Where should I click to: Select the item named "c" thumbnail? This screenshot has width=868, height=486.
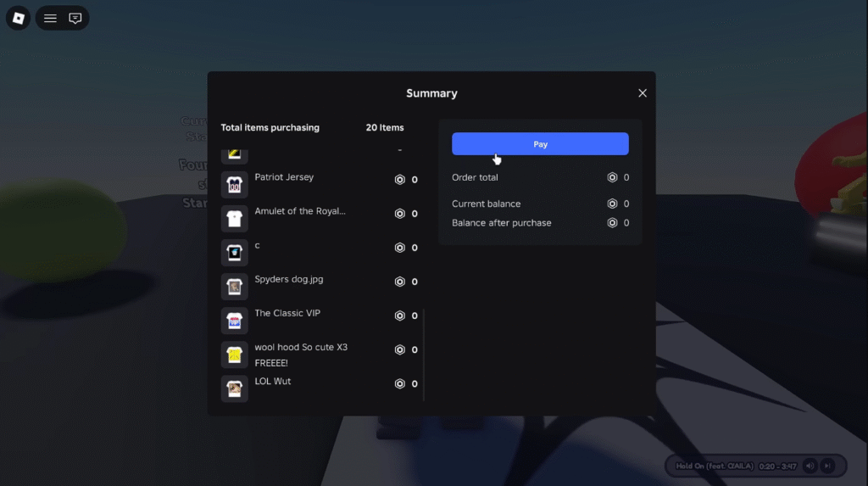tap(235, 252)
